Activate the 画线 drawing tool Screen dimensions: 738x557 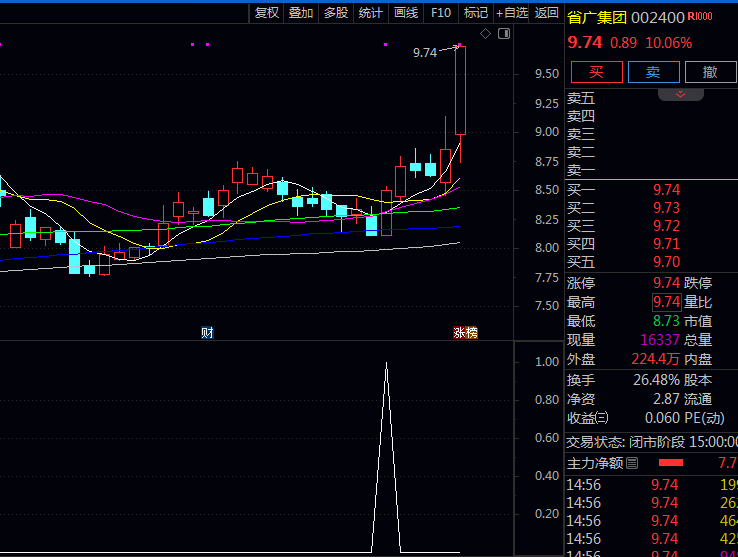pos(406,13)
